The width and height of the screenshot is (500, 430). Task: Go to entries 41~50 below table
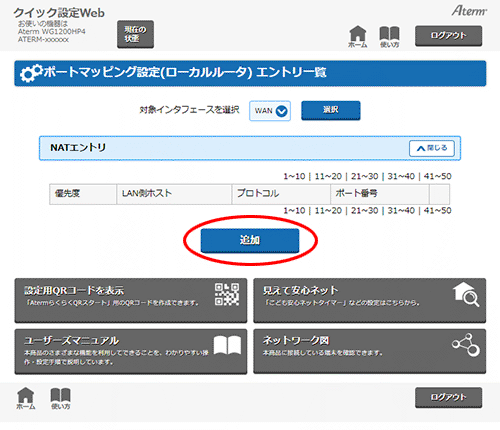437,210
